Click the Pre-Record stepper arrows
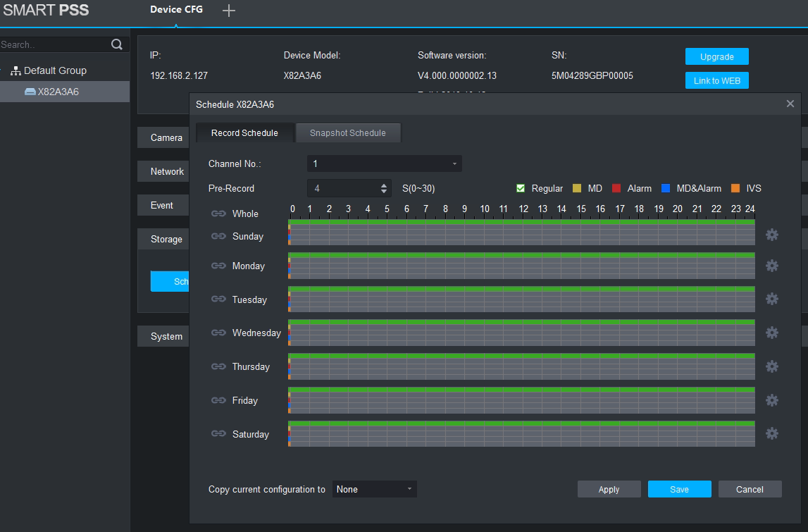This screenshot has height=532, width=808. tap(384, 188)
